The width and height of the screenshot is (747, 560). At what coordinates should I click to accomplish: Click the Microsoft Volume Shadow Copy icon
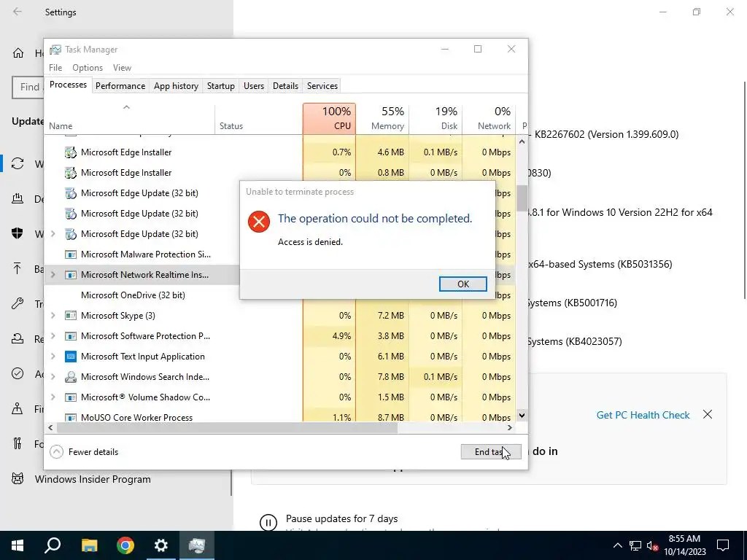(x=71, y=397)
